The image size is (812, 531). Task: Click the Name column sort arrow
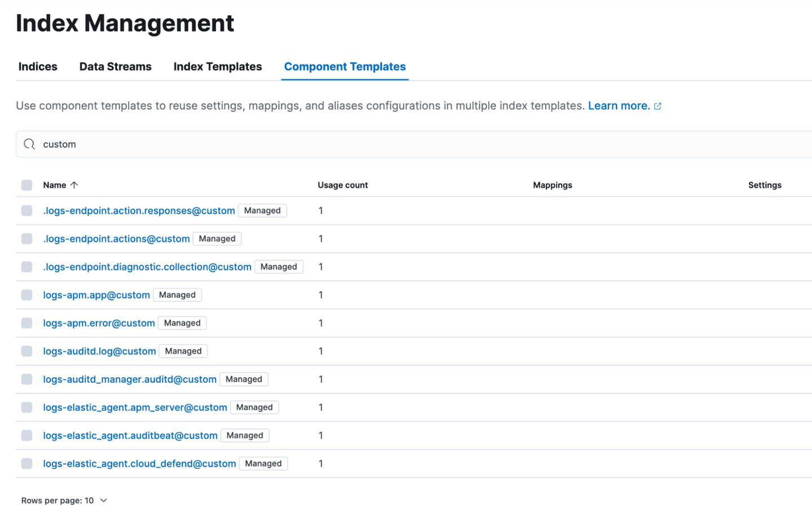(x=74, y=185)
